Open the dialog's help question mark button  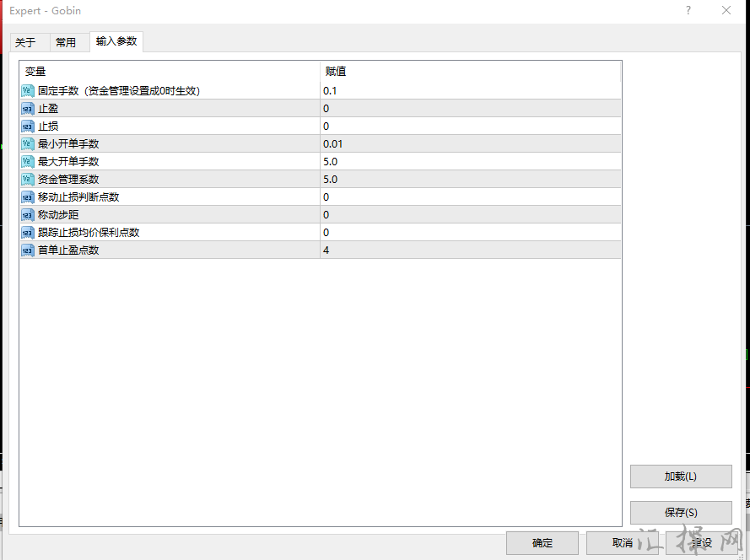[688, 11]
